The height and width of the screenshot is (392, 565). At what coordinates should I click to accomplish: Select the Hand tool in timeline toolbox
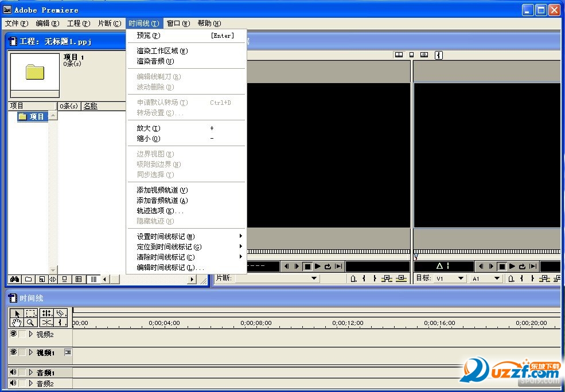tap(17, 323)
